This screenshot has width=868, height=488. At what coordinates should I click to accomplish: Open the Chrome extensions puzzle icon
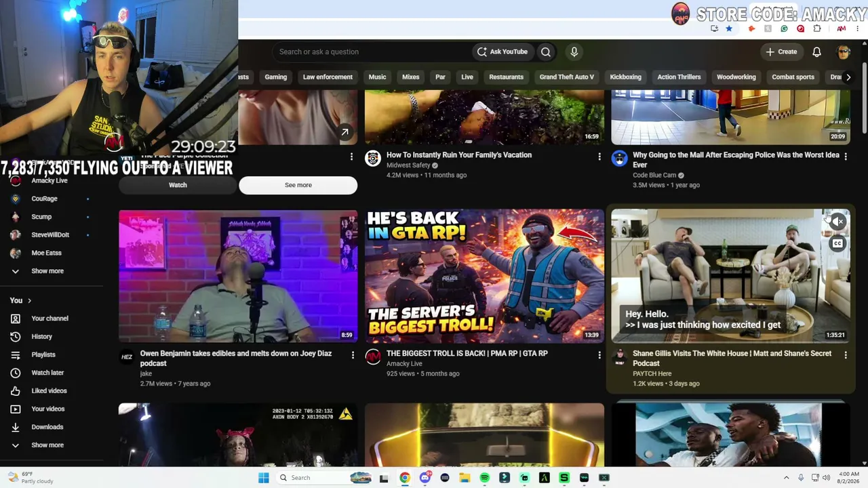(x=817, y=28)
